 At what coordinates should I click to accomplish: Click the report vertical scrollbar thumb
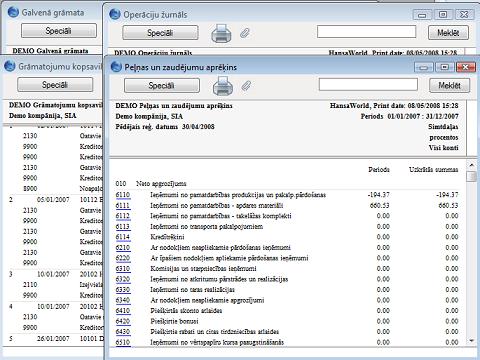coord(472,177)
